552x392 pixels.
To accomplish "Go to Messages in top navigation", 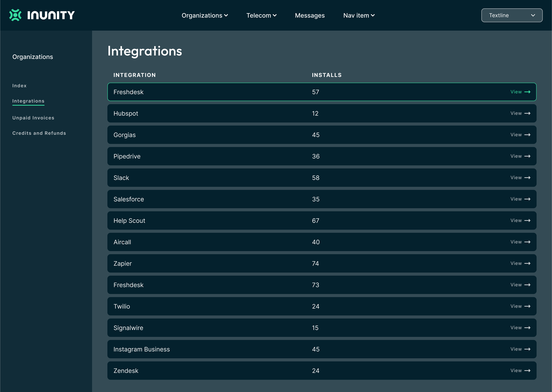I will 310,15.
